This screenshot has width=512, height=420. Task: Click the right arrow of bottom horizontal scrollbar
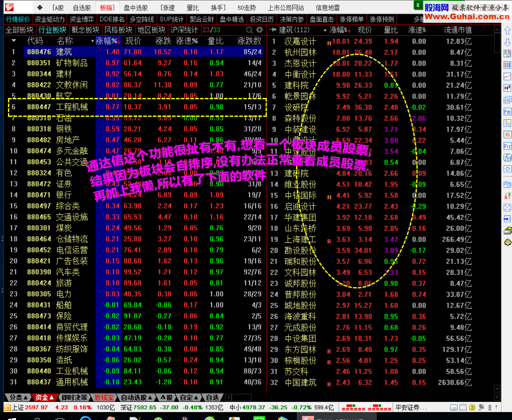coord(498,398)
